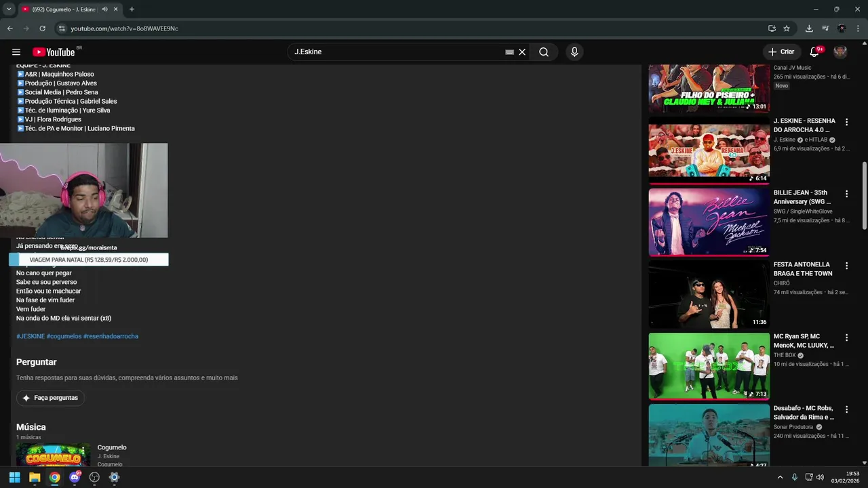Image resolution: width=868 pixels, height=488 pixels.
Task: Open MC Ryan SP video thumbnail
Action: click(709, 366)
